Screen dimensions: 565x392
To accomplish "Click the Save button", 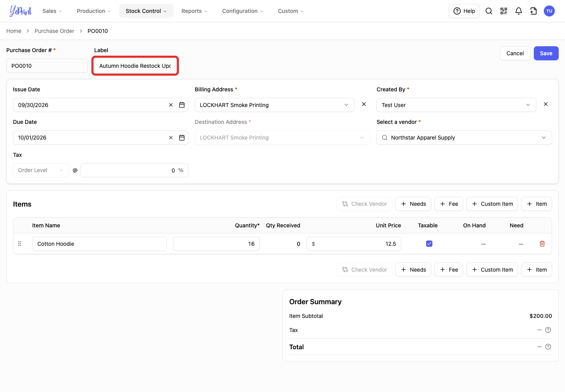I will click(x=546, y=53).
